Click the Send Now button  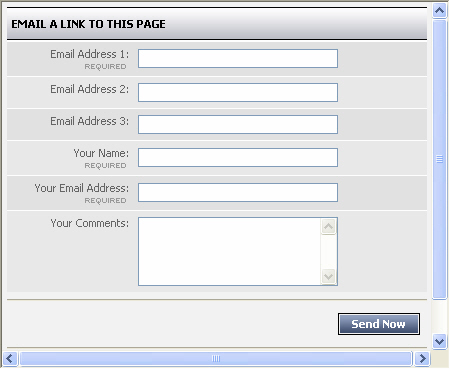pos(379,324)
